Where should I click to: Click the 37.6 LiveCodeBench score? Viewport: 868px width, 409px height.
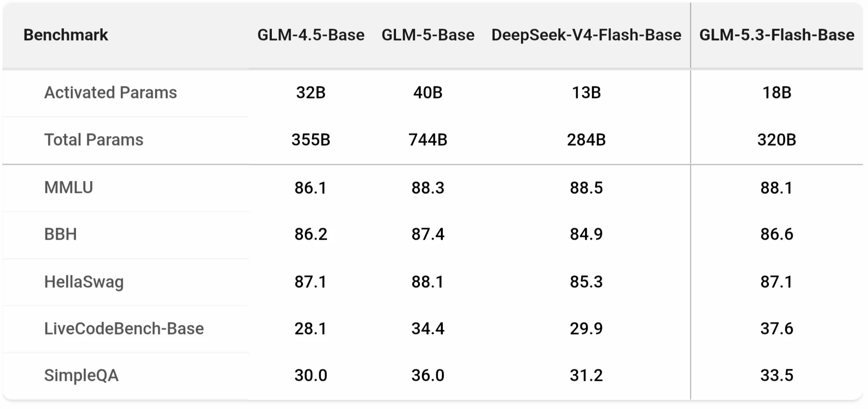point(777,328)
